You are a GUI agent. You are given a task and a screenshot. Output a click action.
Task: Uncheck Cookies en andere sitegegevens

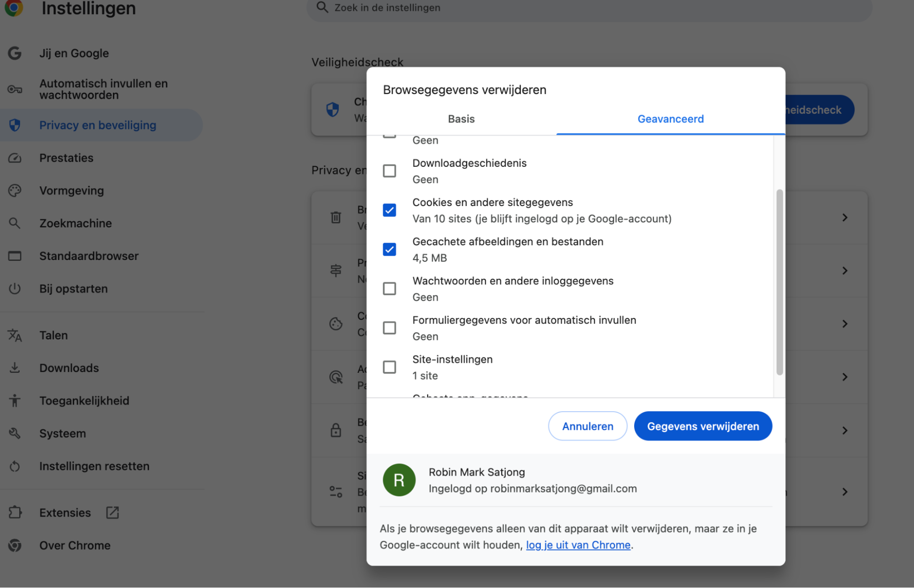click(x=390, y=210)
